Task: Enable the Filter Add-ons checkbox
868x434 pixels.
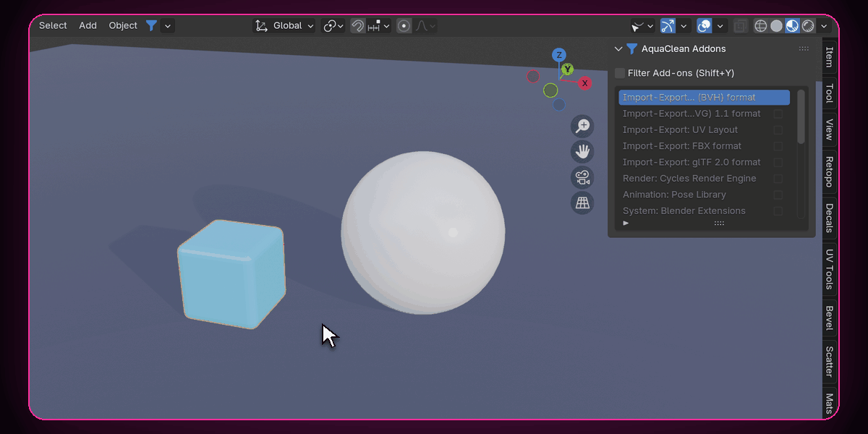Action: (620, 73)
